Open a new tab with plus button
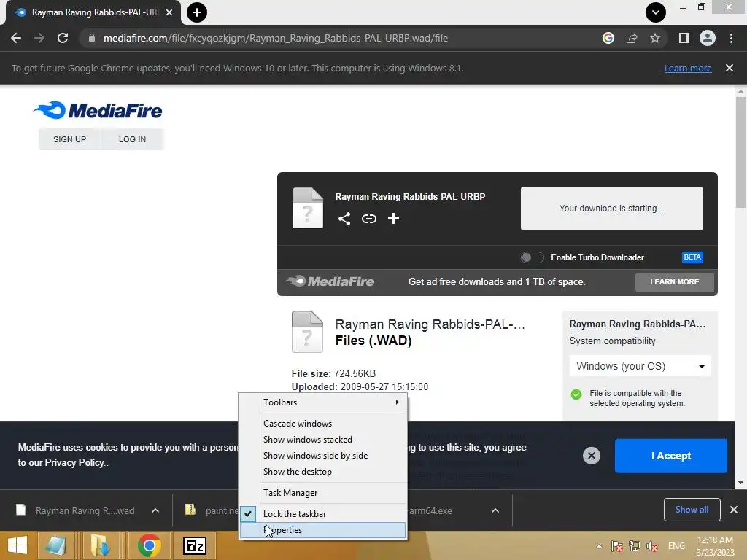This screenshot has height=560, width=747. coord(197,12)
